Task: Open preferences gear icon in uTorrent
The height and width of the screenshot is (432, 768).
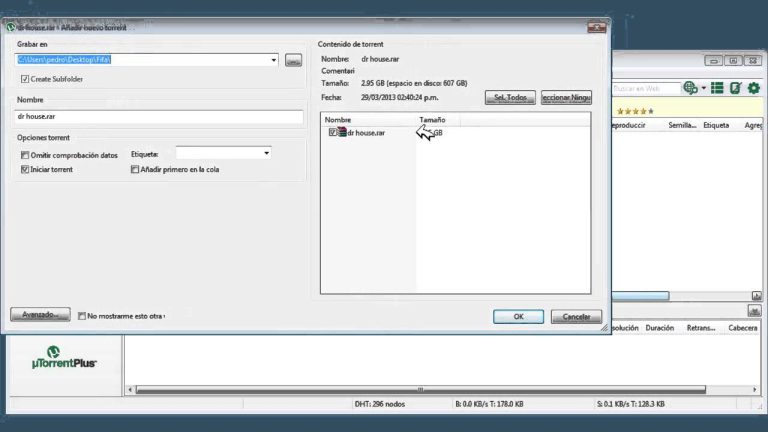Action: click(x=753, y=88)
